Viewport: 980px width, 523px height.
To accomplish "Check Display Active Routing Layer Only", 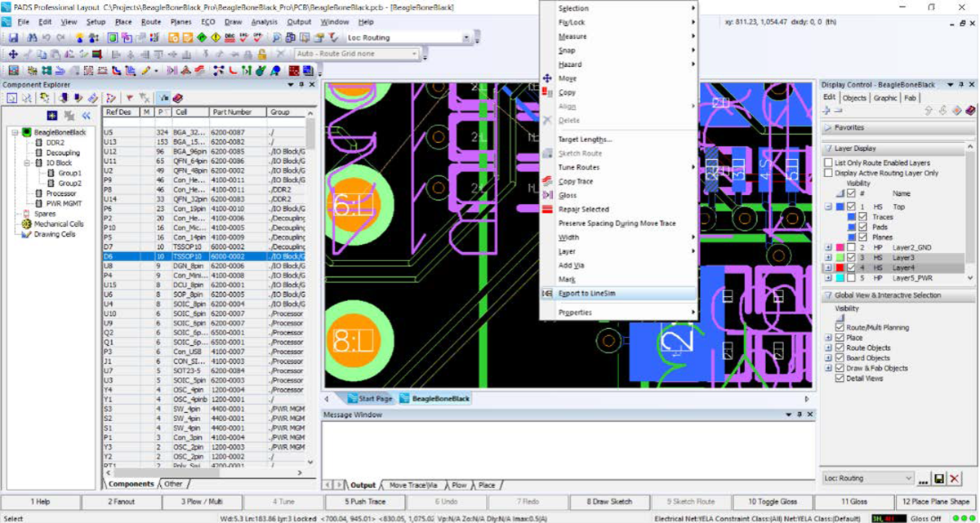I will tap(829, 173).
